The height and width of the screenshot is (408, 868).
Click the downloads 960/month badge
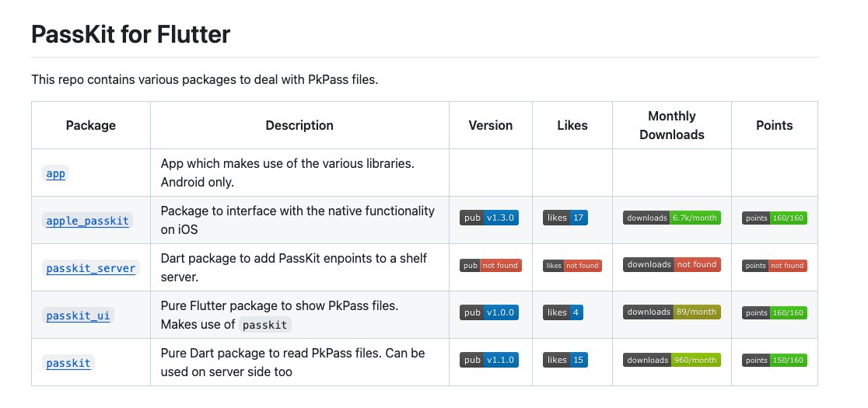(x=672, y=360)
